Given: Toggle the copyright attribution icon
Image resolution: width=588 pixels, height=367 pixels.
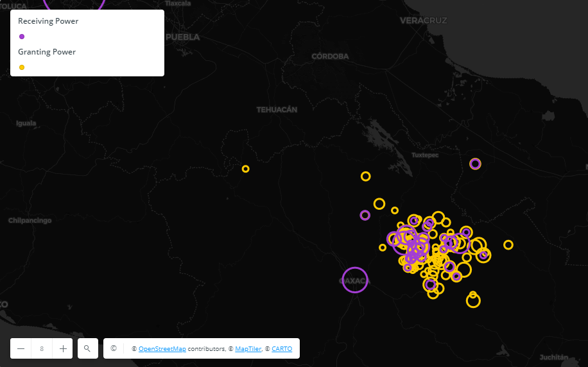Looking at the screenshot, I should pos(114,348).
